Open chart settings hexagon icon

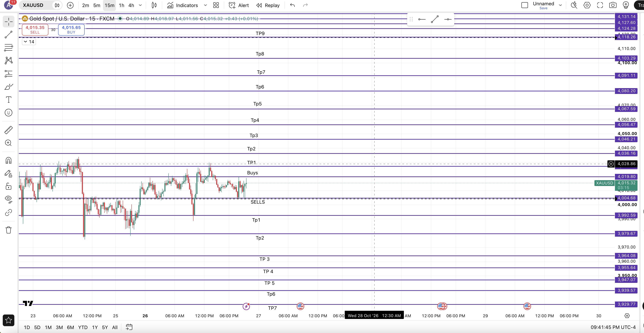[x=587, y=5]
